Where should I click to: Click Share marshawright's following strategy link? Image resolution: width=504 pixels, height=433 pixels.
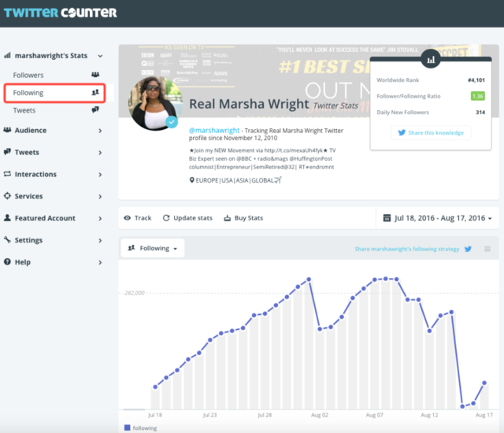point(407,249)
